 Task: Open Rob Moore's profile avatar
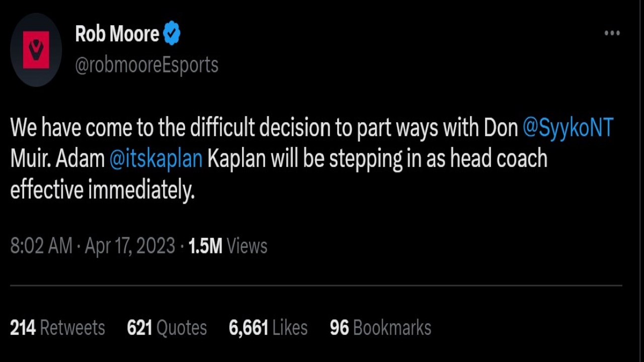tap(36, 50)
